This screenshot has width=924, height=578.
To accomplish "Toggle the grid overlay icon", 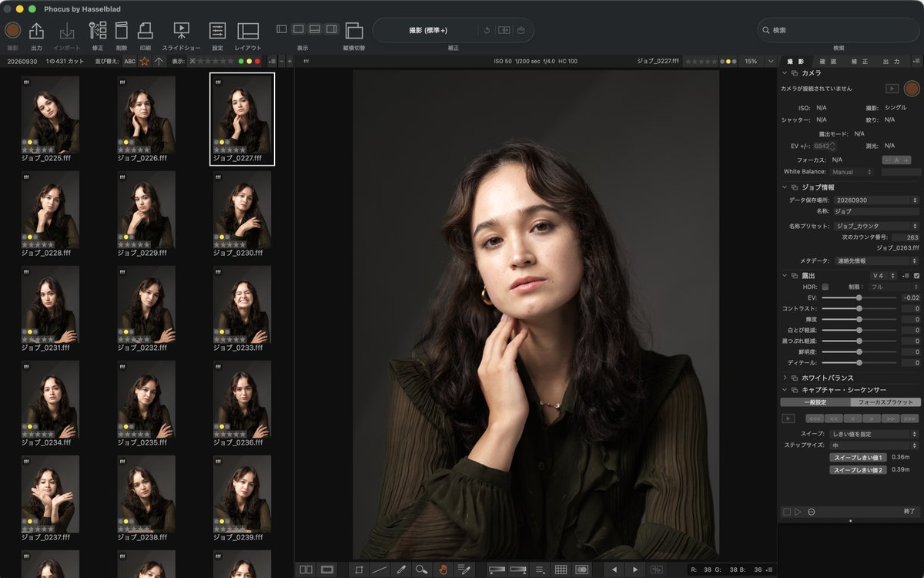I will tap(561, 570).
